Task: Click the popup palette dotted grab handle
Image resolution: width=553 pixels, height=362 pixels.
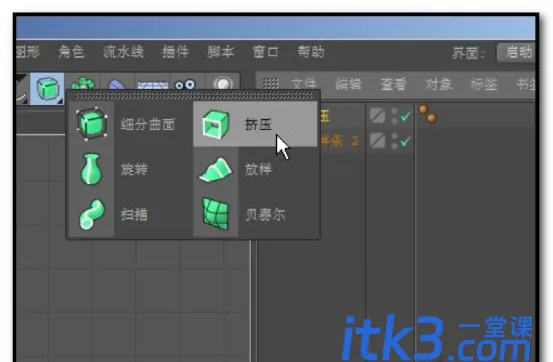Action: (193, 96)
